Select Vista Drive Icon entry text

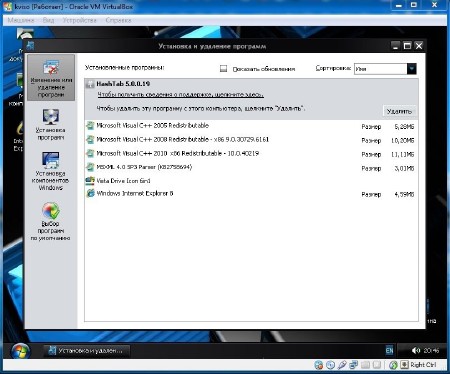point(123,181)
